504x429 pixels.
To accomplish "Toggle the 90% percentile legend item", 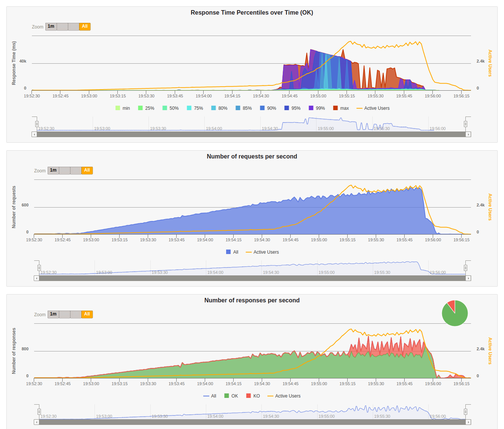I will tap(268, 108).
